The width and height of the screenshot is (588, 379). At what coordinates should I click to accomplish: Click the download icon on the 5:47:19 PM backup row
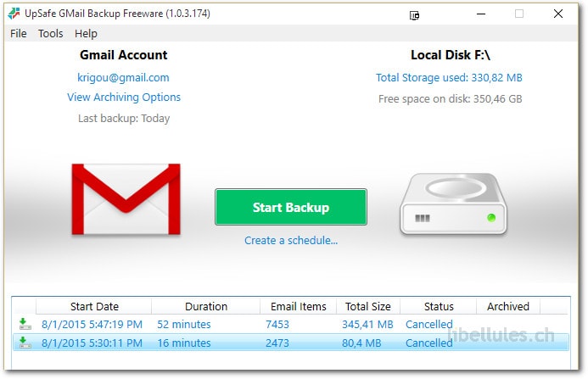(25, 324)
